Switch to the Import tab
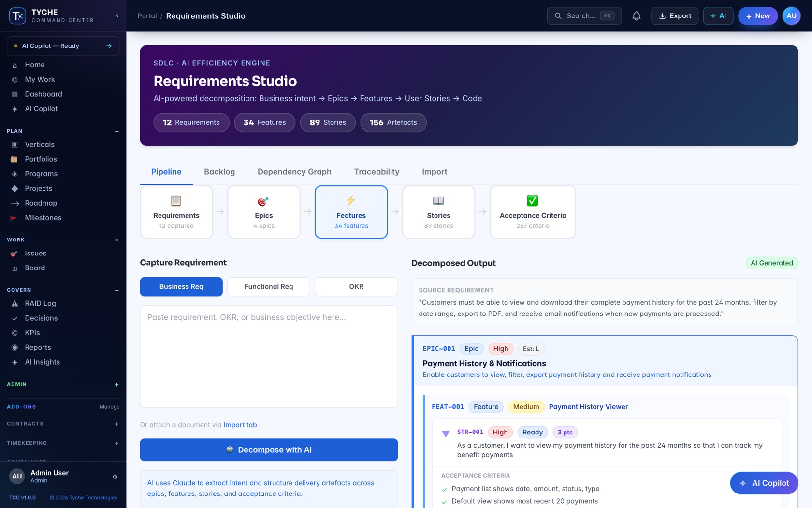Screen dimensions: 812x508 coord(435,172)
